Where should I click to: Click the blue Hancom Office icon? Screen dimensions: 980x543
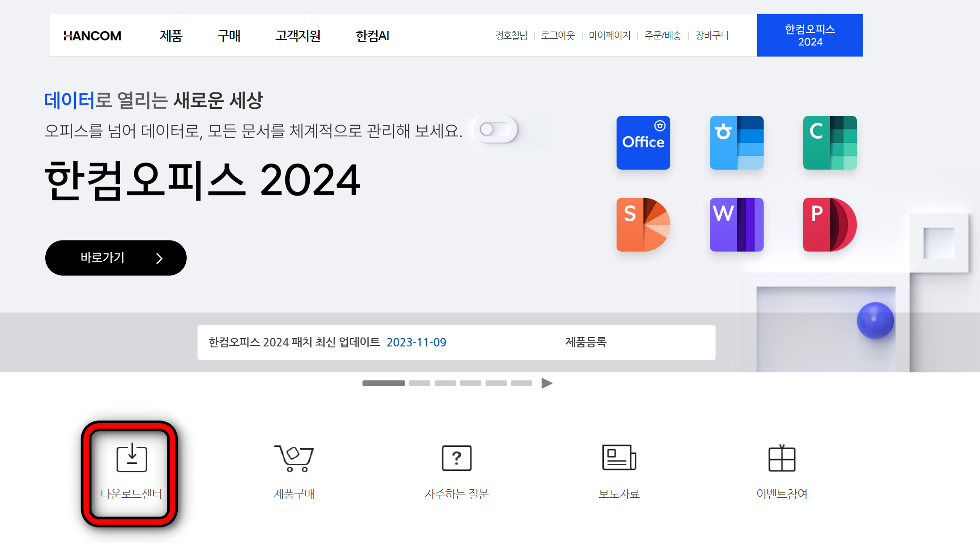(x=643, y=143)
